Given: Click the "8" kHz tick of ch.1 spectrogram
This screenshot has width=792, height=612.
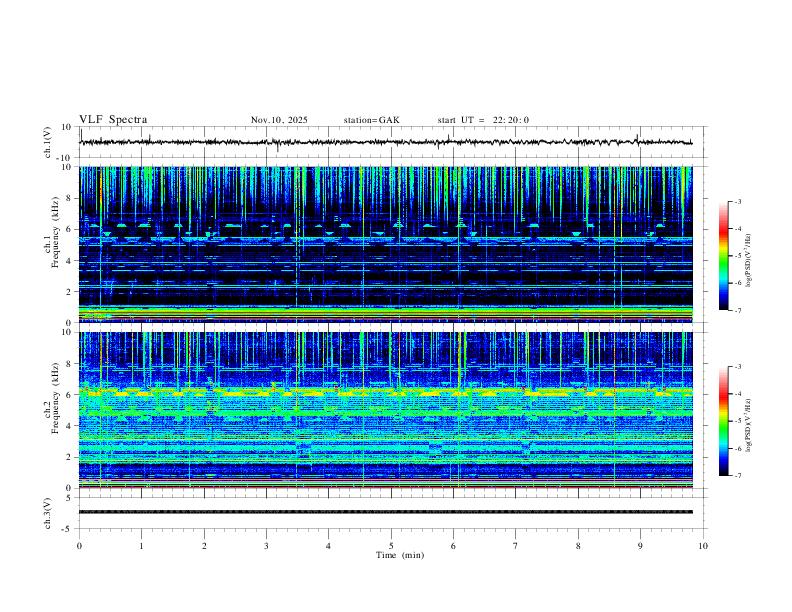Looking at the screenshot, I should click(x=70, y=198).
